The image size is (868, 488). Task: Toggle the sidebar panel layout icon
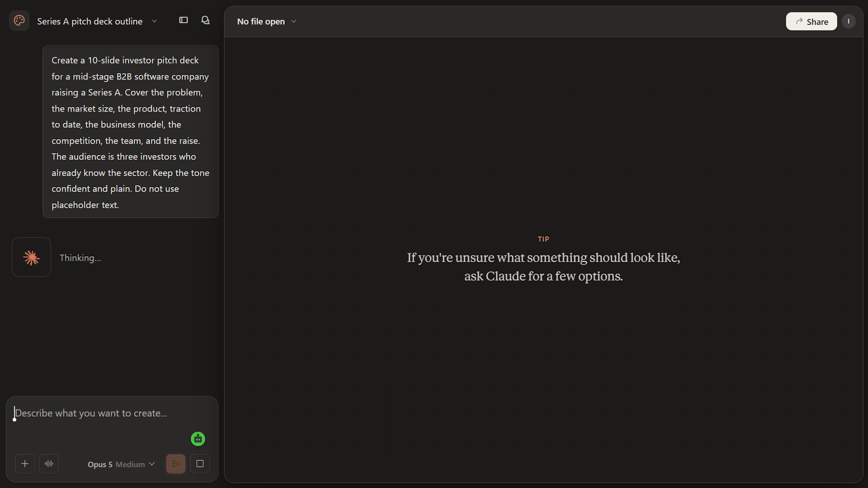(183, 20)
